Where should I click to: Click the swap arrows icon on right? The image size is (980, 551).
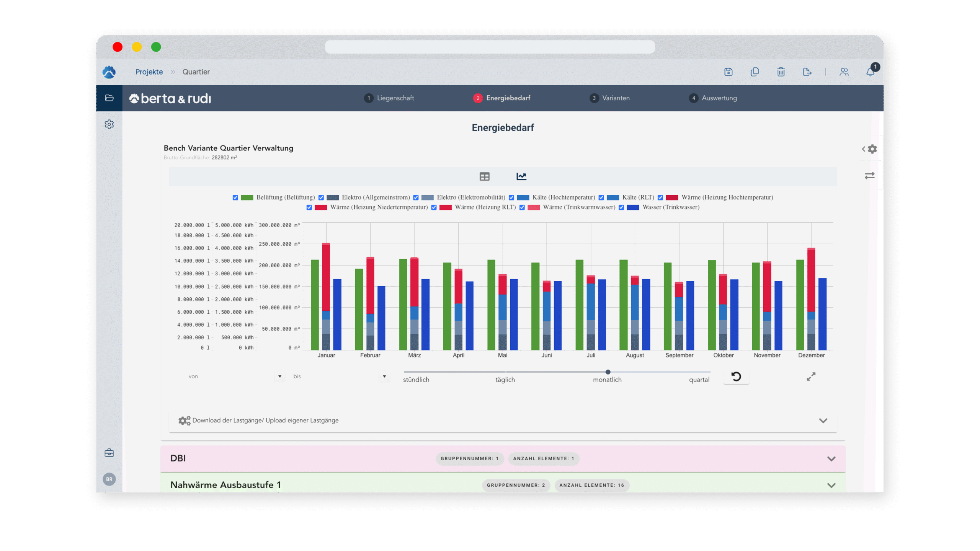[869, 176]
